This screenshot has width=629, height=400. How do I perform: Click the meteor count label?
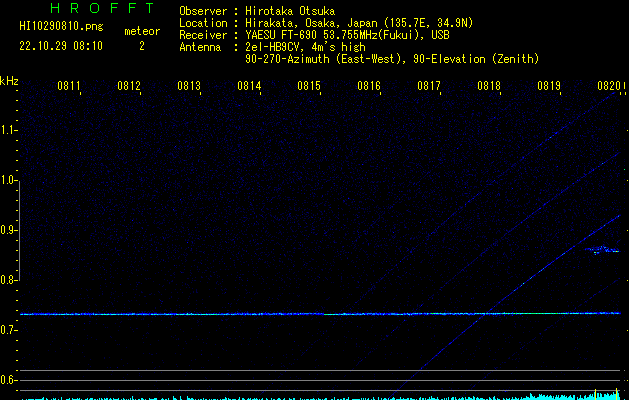point(142,31)
